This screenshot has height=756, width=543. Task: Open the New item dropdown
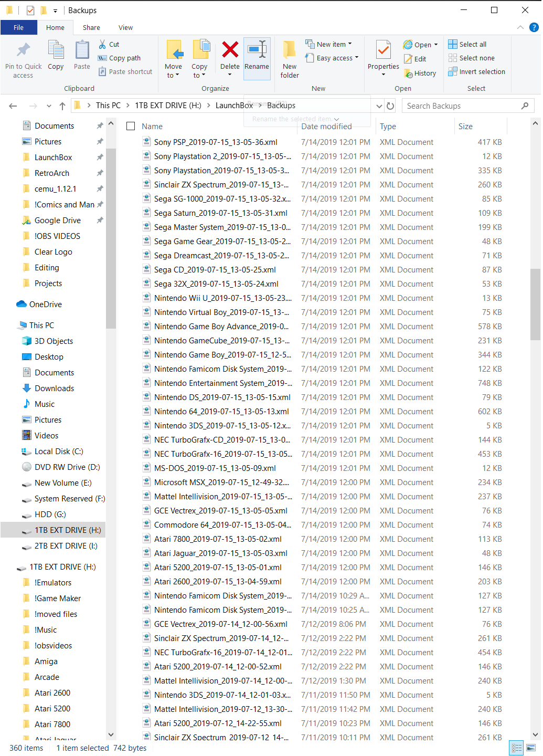click(x=329, y=45)
